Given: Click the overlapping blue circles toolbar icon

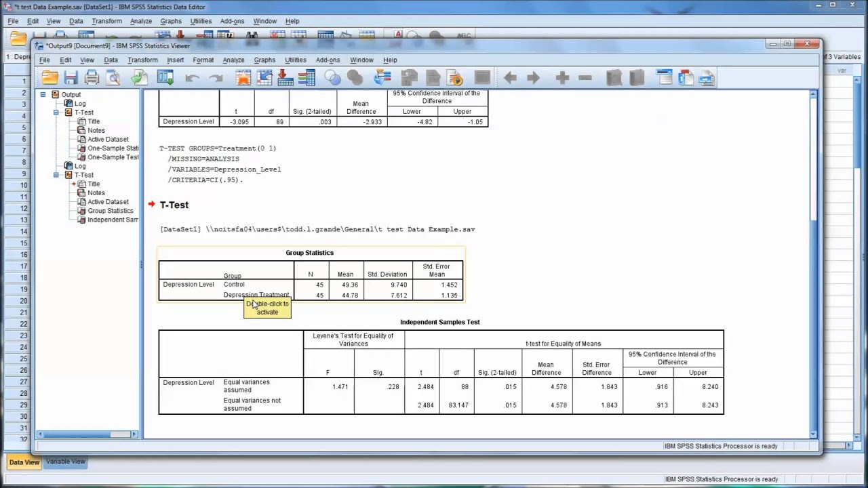Looking at the screenshot, I should tap(332, 78).
